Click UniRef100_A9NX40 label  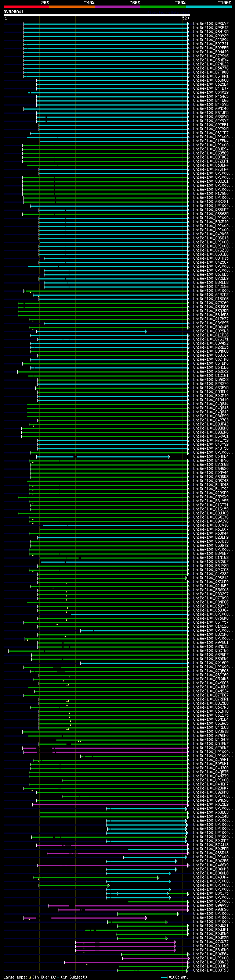211,109
